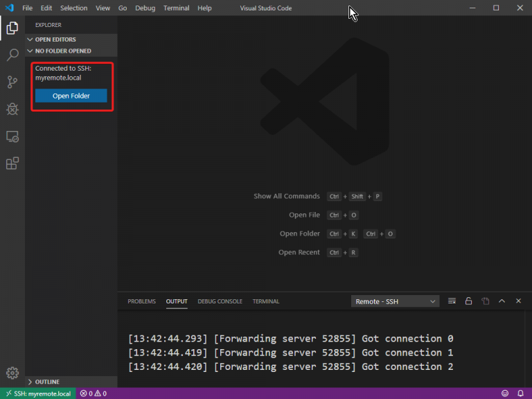This screenshot has height=399, width=532.
Task: Open the Terminal menu
Action: point(176,8)
